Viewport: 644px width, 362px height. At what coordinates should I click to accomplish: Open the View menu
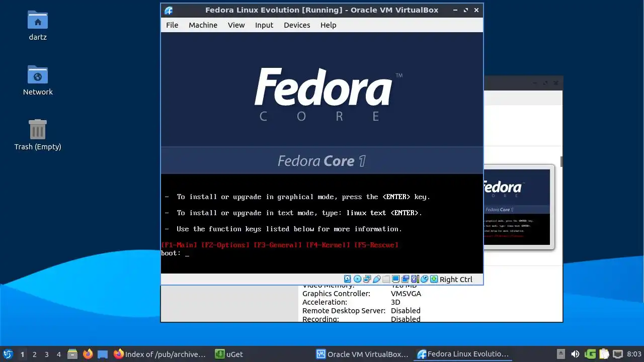(236, 25)
